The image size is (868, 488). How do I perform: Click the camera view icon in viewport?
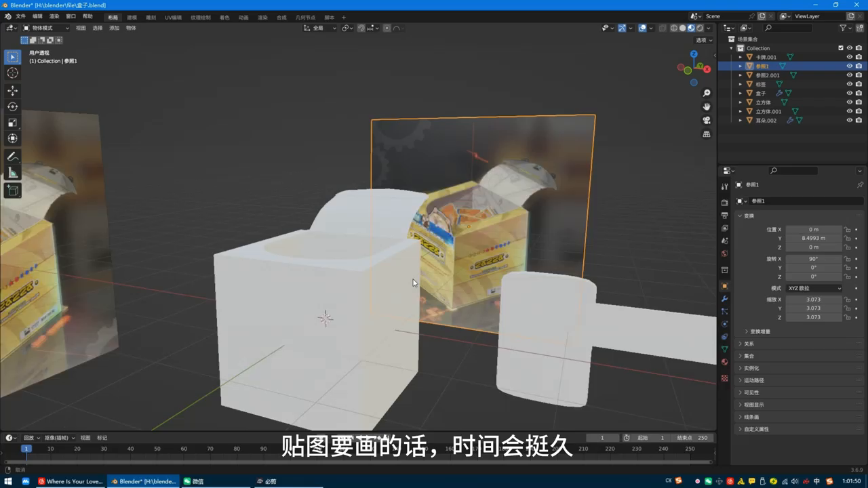click(x=707, y=120)
